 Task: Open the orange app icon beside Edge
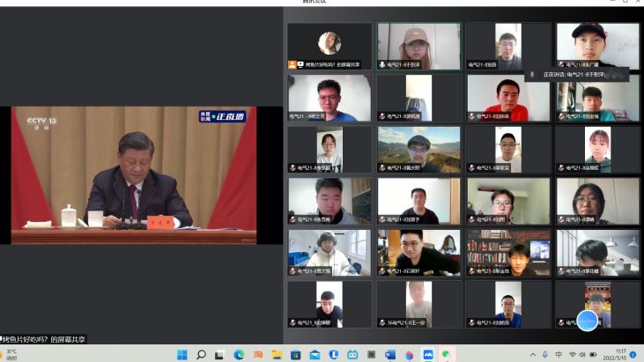pyautogui.click(x=258, y=355)
